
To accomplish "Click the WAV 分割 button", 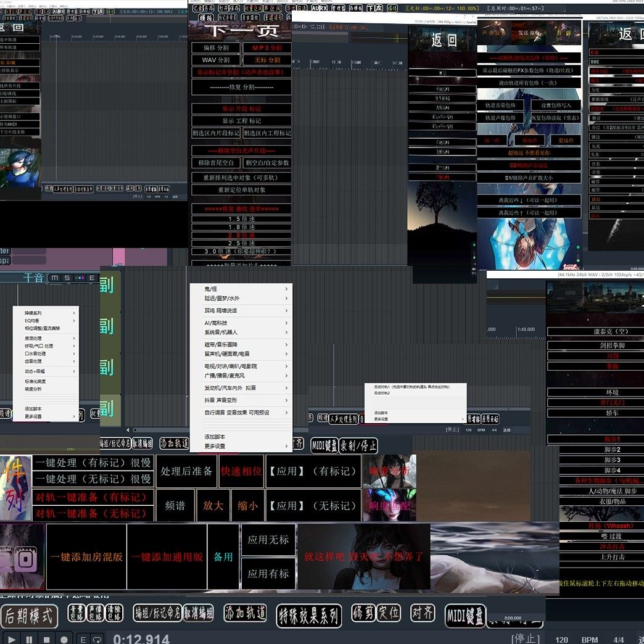I will point(216,60).
